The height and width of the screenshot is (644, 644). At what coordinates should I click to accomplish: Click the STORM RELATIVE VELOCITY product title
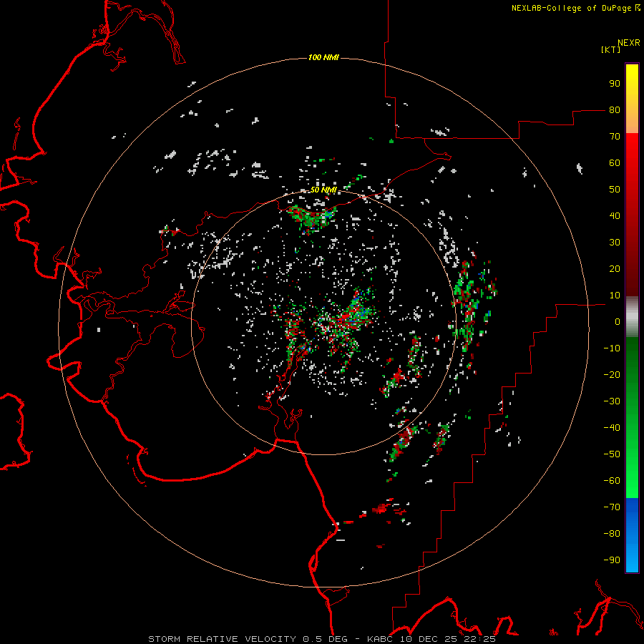click(x=223, y=639)
